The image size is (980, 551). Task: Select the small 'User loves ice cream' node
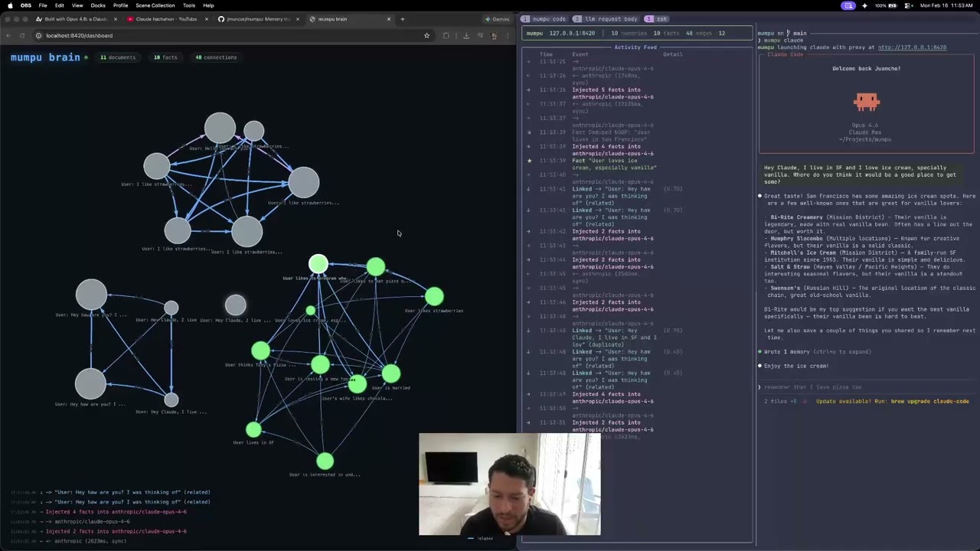pos(310,310)
